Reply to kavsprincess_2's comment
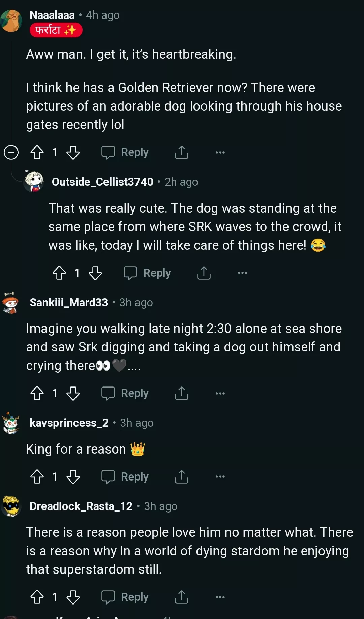Viewport: 364px width, 619px height. coord(125,477)
